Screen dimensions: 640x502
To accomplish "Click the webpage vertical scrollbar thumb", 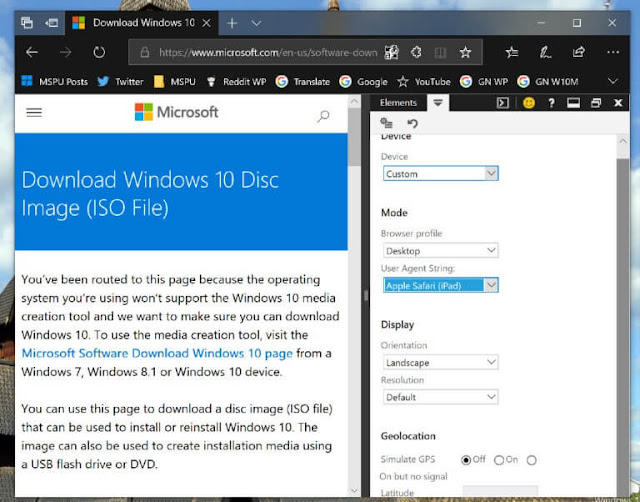I will pyautogui.click(x=354, y=136).
